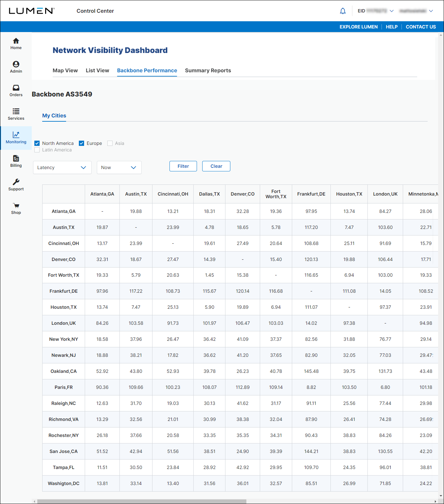Image resolution: width=444 pixels, height=504 pixels.
Task: Open the Billing invoice icon
Action: click(16, 162)
